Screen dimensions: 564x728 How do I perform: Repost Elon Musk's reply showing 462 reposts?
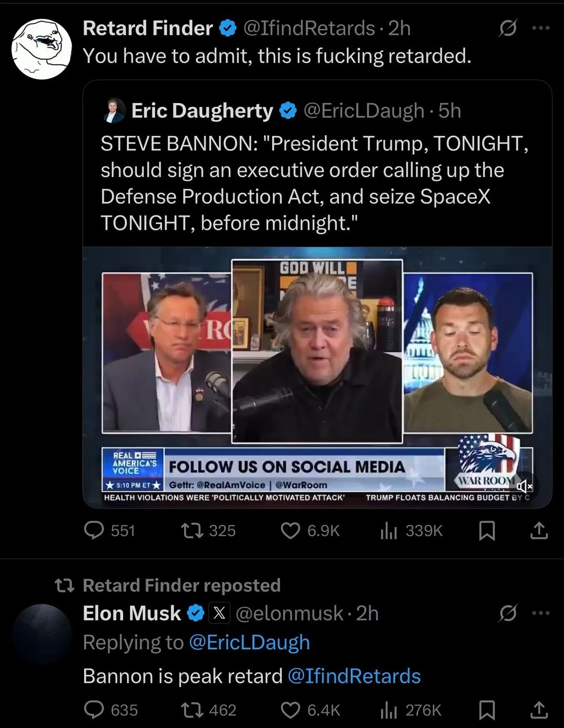pos(192,710)
